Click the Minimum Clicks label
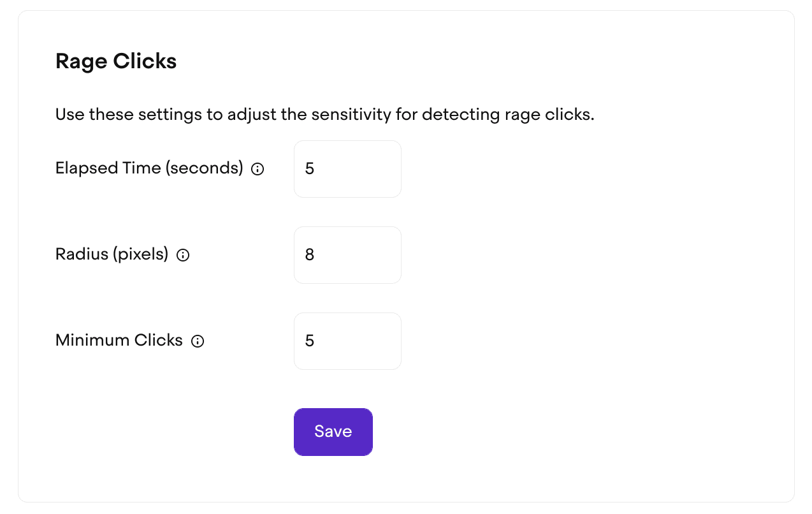 [119, 340]
